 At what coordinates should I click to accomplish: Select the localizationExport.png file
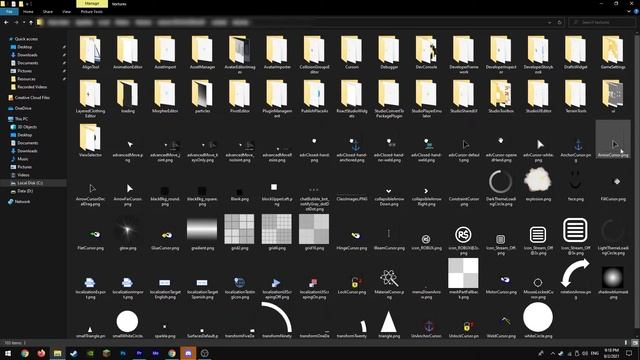90,288
